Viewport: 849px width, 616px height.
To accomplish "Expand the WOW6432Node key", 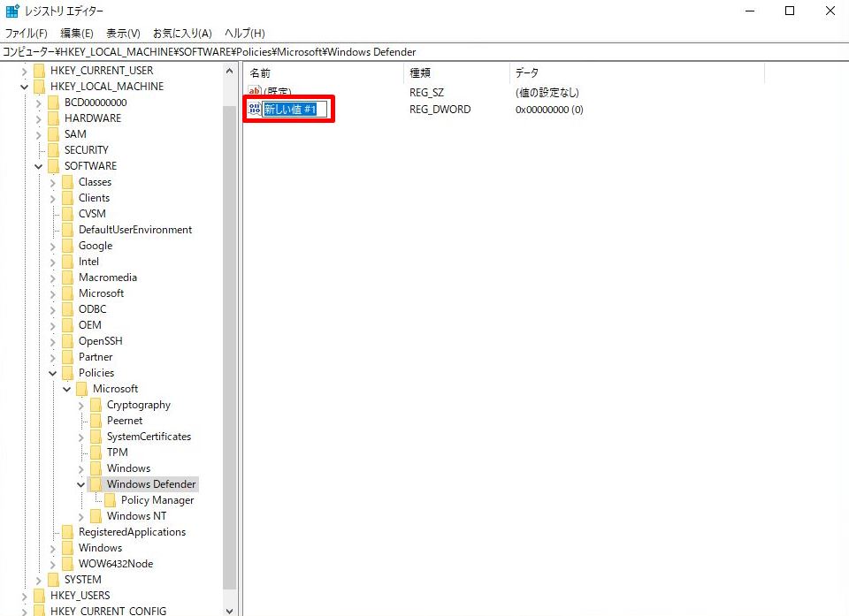I will coord(52,564).
